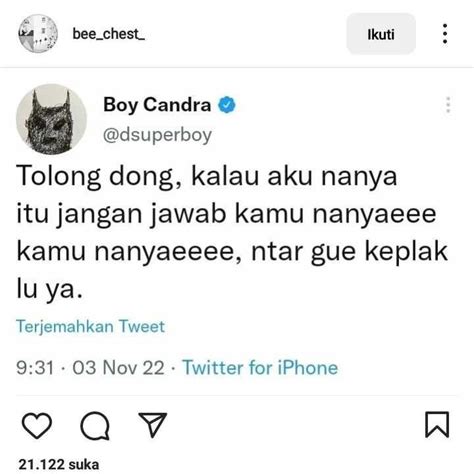The image size is (474, 474).
Task: Click the tweet text starting with Tolong dong
Action: point(232,232)
